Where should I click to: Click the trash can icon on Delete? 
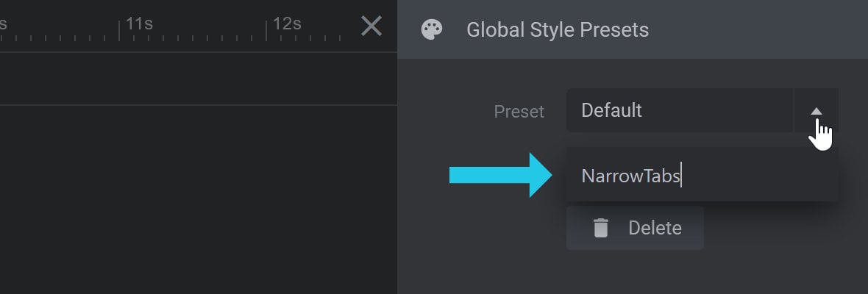click(601, 228)
